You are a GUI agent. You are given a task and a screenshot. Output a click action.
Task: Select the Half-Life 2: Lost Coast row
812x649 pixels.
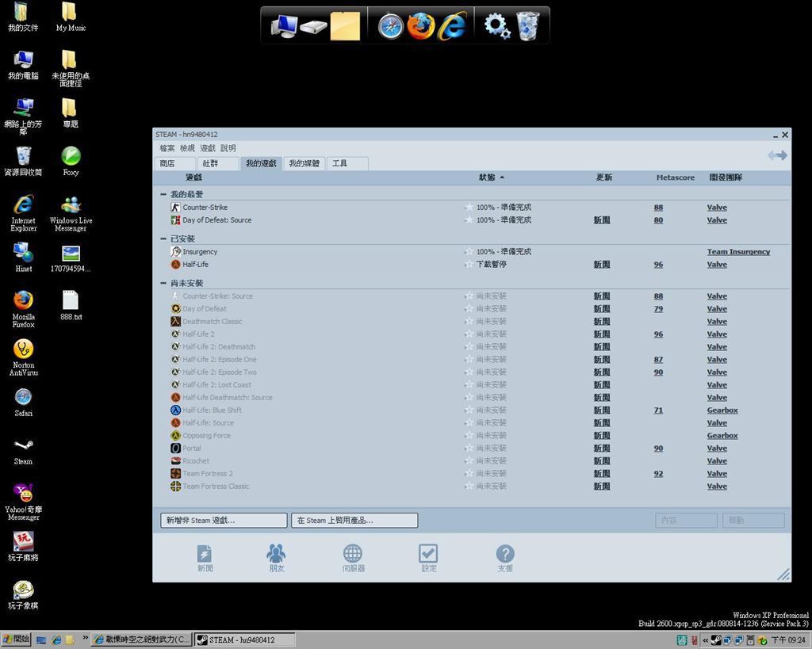click(x=472, y=384)
